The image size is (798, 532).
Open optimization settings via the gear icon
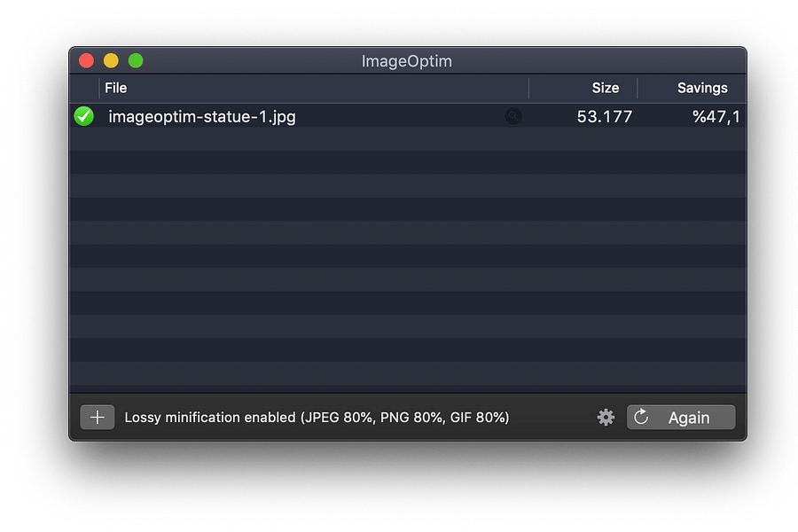point(606,417)
